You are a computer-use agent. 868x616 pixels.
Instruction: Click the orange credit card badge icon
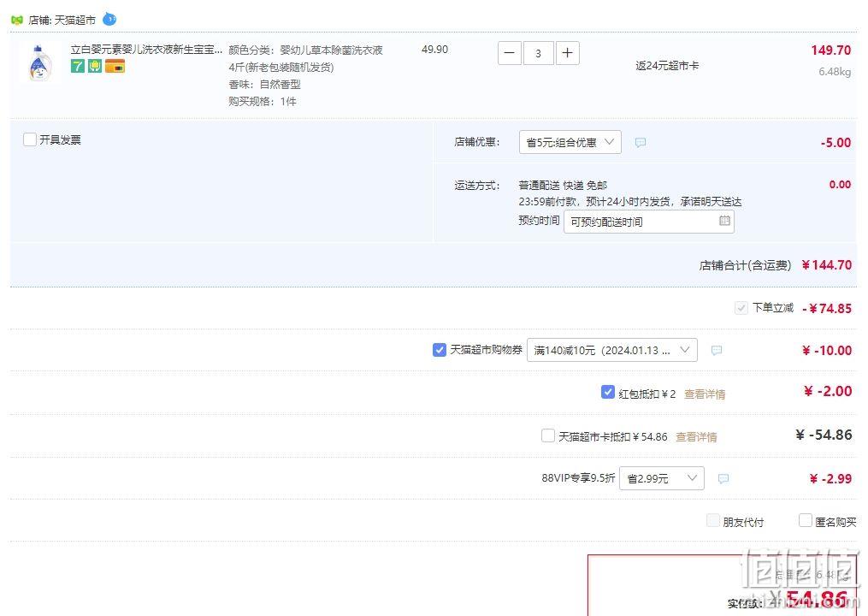click(115, 67)
